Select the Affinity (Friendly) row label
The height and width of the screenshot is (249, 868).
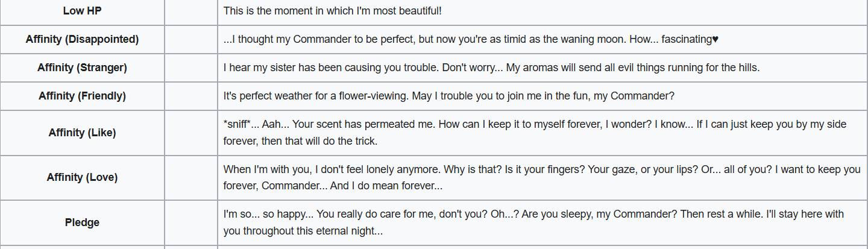pos(82,96)
